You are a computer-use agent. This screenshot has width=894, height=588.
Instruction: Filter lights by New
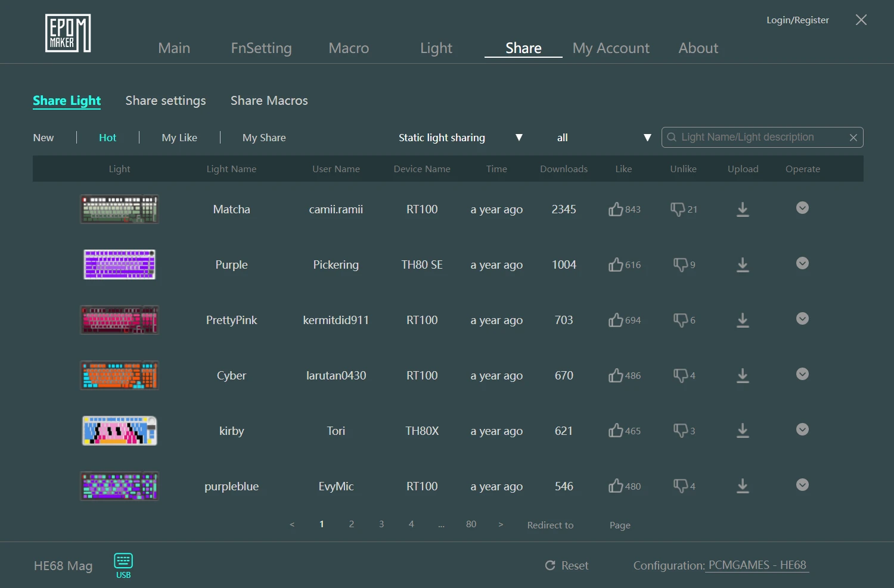pos(44,138)
